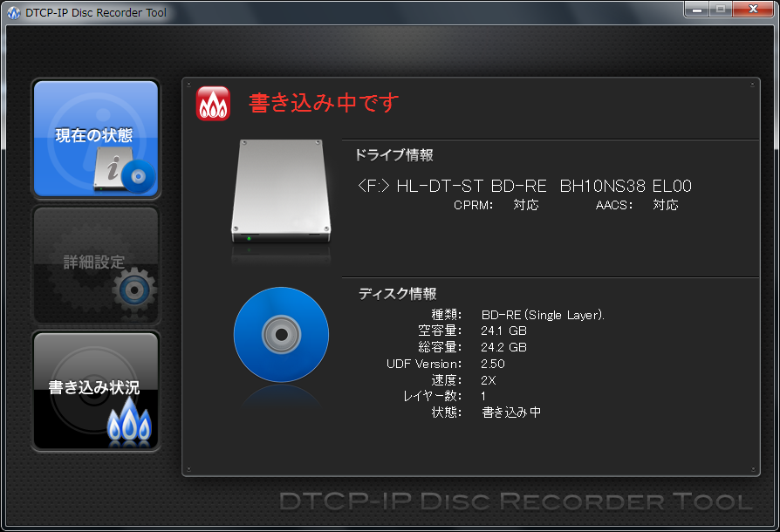Click the blue Blu-ray disc icon
Screen dimensions: 780x532
281,335
